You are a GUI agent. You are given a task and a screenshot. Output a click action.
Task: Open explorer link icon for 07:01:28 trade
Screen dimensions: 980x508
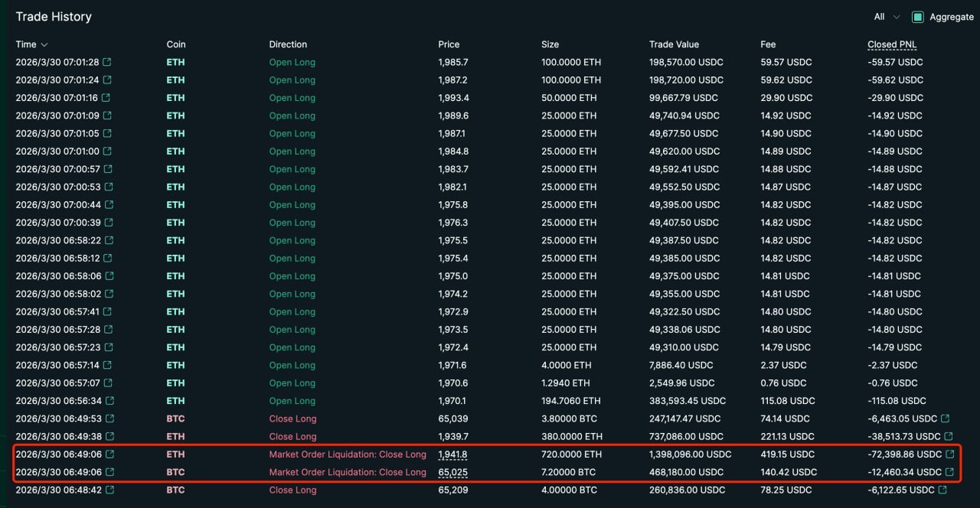(x=107, y=62)
